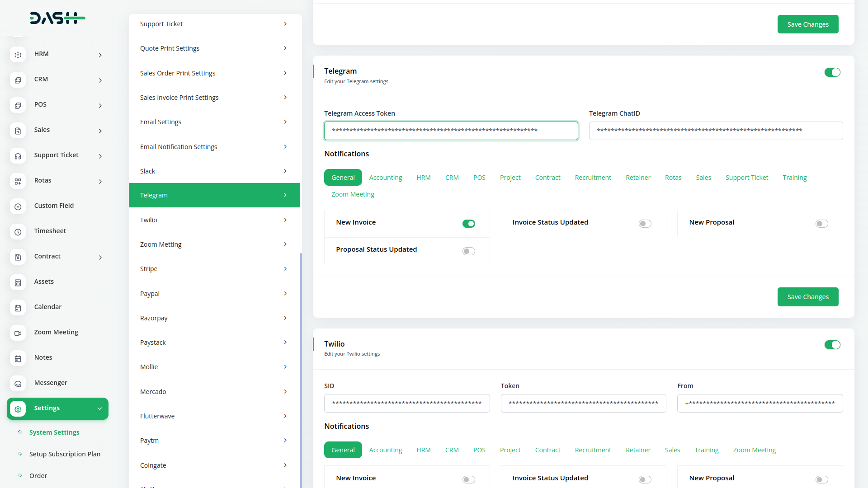This screenshot has height=488, width=868.
Task: Click the HRM sidebar icon
Action: (x=18, y=55)
